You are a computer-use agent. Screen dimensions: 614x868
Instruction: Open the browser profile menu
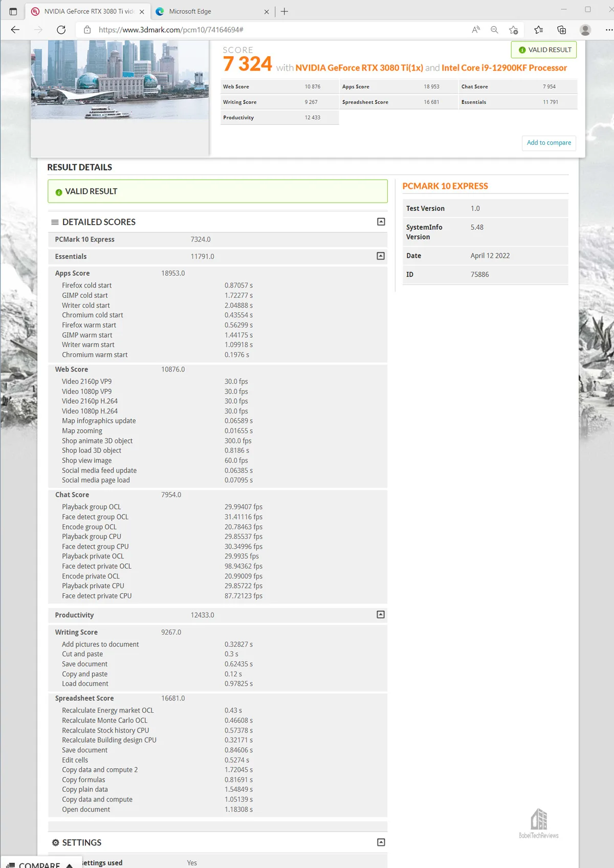(585, 30)
